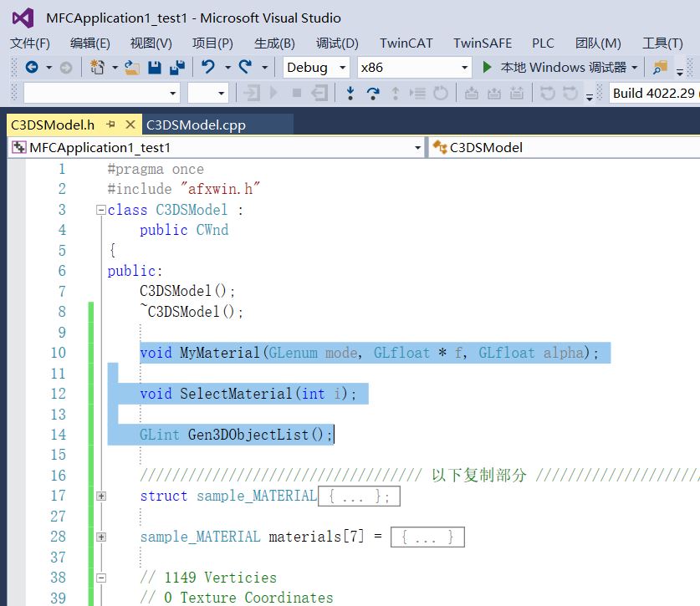Open the wide empty combo box in the second toolbar
The height and width of the screenshot is (606, 700).
[102, 94]
